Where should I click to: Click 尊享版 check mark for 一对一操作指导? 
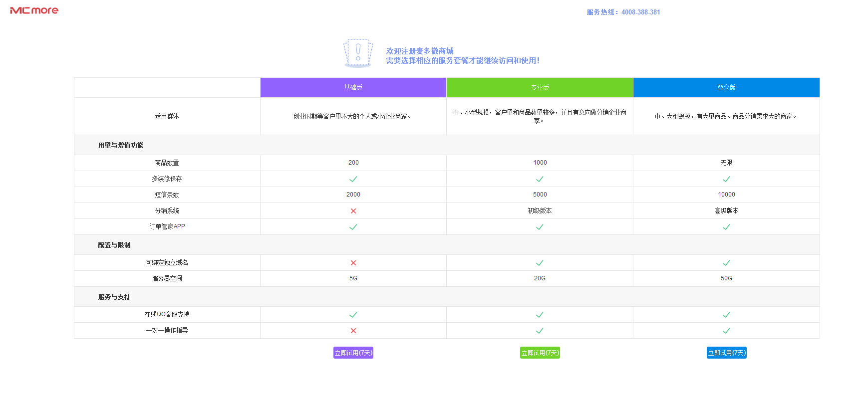pyautogui.click(x=726, y=331)
